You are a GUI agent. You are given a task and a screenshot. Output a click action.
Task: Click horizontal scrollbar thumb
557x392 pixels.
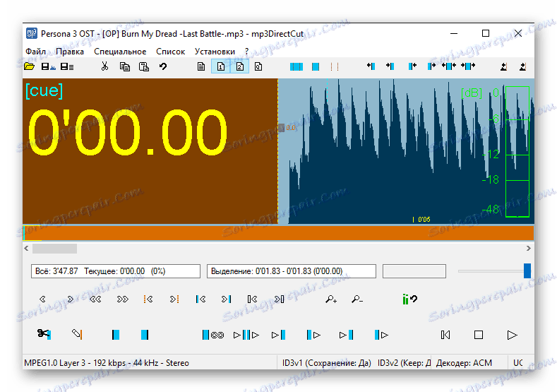[x=54, y=249]
